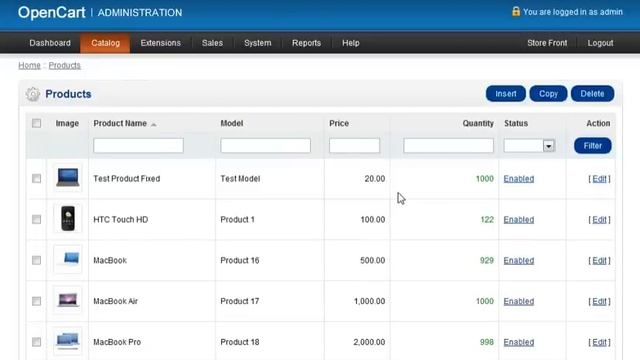Edit the Test Product Fixed row
640x360 pixels.
pos(599,179)
